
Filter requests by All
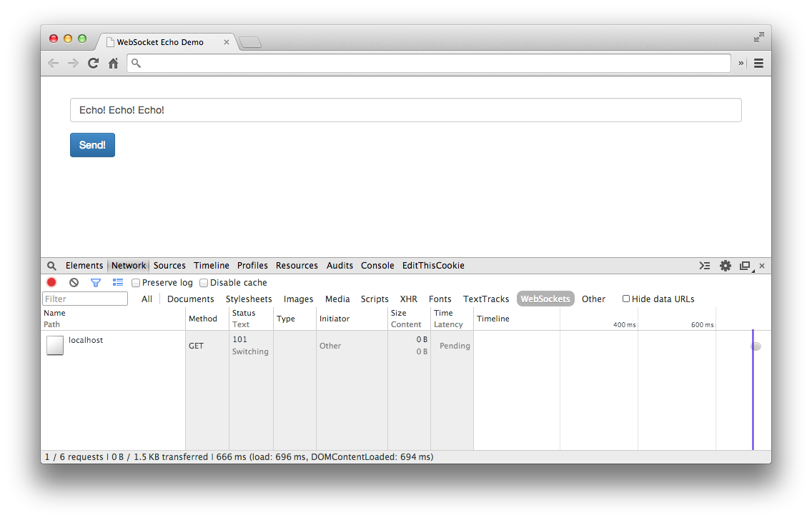point(147,299)
